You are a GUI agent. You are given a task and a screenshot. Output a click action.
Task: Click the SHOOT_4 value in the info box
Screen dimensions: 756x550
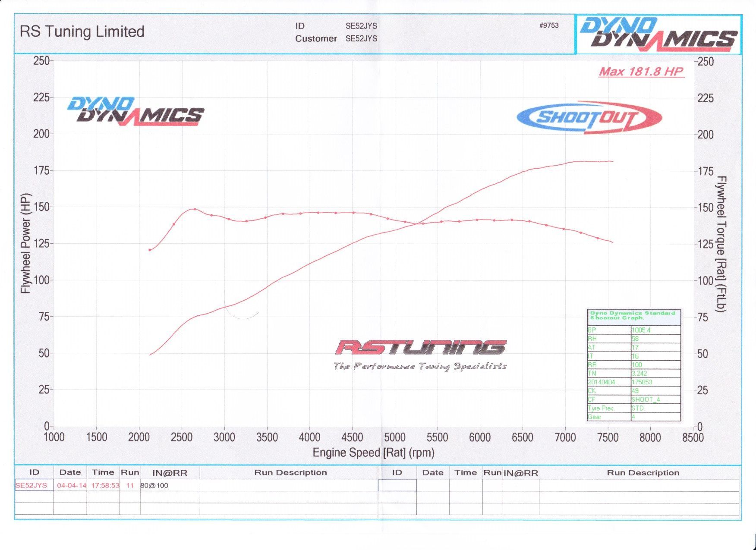[x=646, y=399]
